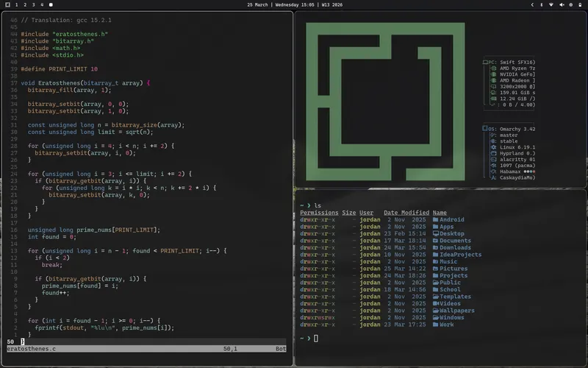Click the Downloads folder icon in ls listing
The height and width of the screenshot is (368, 588).
tap(435, 247)
